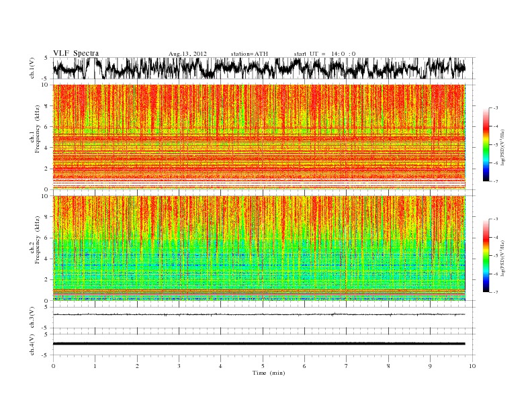Click the ch.2 spectrogram color bar

click(486, 256)
